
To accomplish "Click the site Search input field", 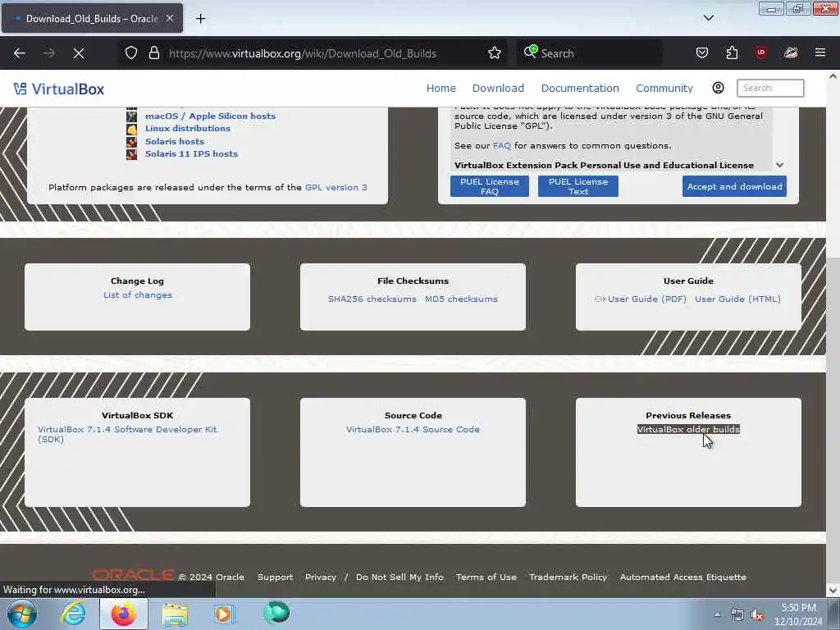I will pyautogui.click(x=770, y=88).
